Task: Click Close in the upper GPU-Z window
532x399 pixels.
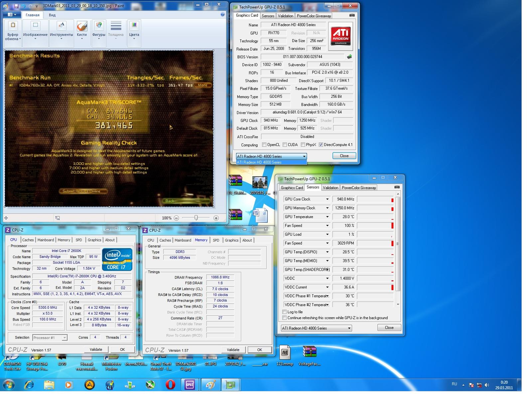Action: (344, 156)
